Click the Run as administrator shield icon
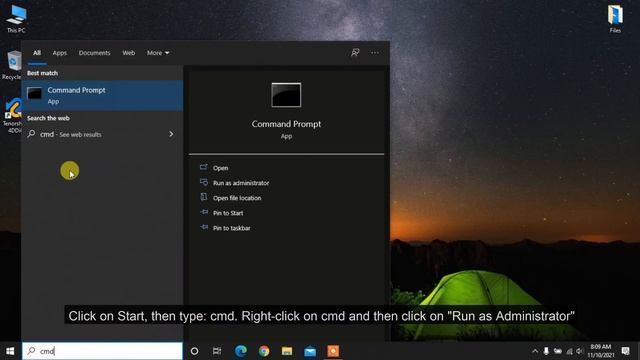This screenshot has height=360, width=640. click(204, 182)
